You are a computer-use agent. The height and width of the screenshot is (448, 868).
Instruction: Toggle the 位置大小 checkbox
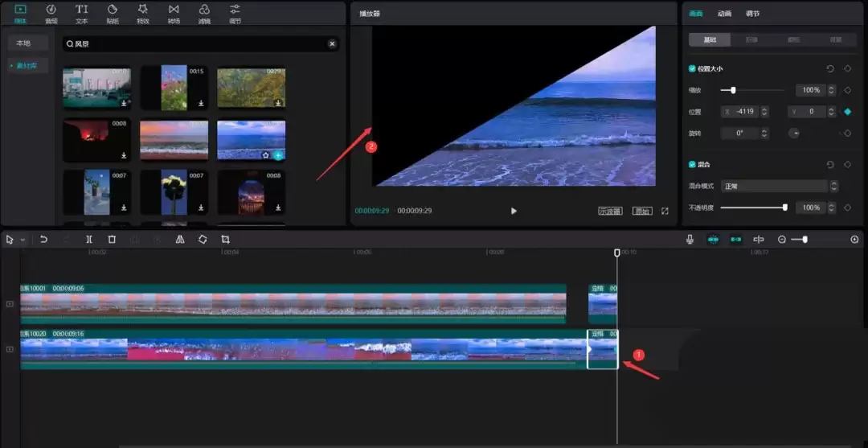pos(692,69)
